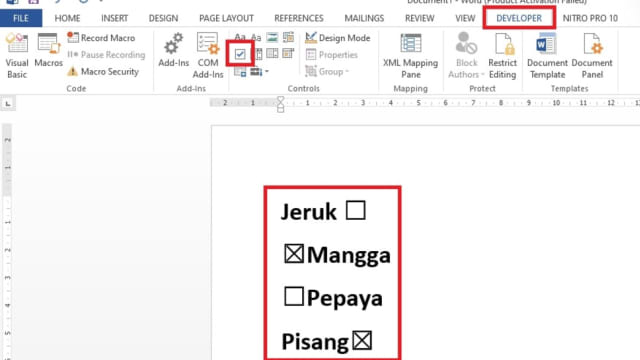Viewport: 640px width, 360px height.
Task: Open Macro Security settings
Action: 103,71
